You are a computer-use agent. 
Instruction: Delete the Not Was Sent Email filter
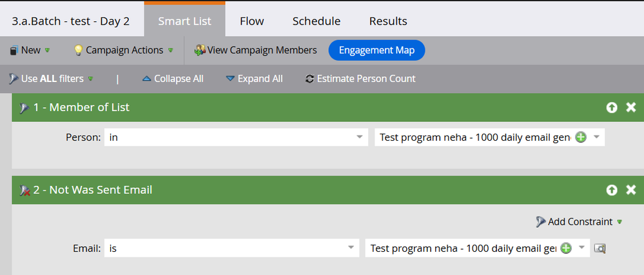tap(631, 190)
